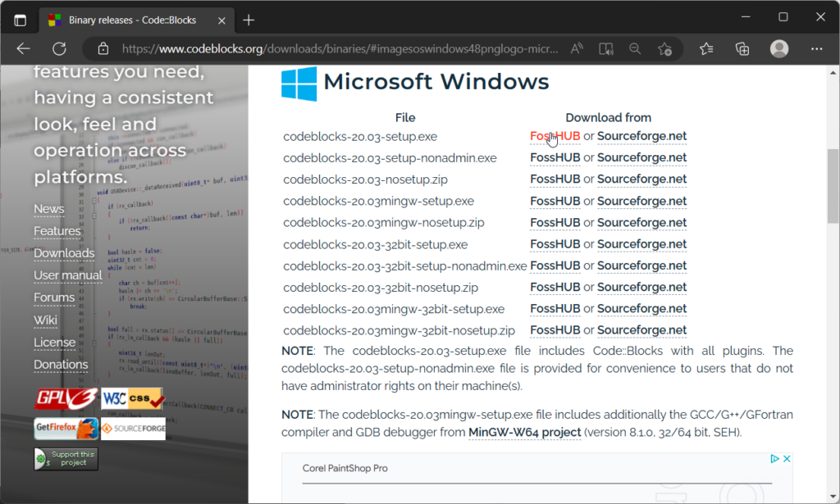View site information lock icon
Viewport: 840px width, 504px height.
click(x=103, y=48)
